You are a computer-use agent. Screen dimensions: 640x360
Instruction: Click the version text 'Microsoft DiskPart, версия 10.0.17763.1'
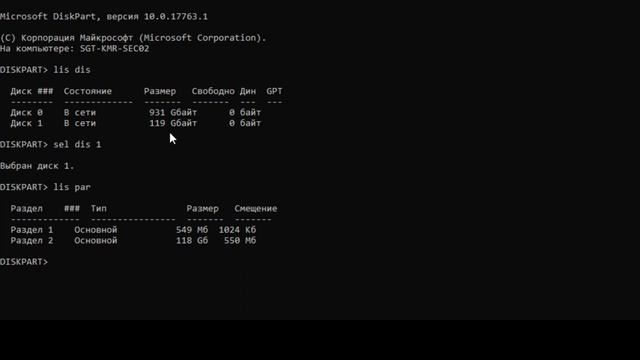pos(104,17)
